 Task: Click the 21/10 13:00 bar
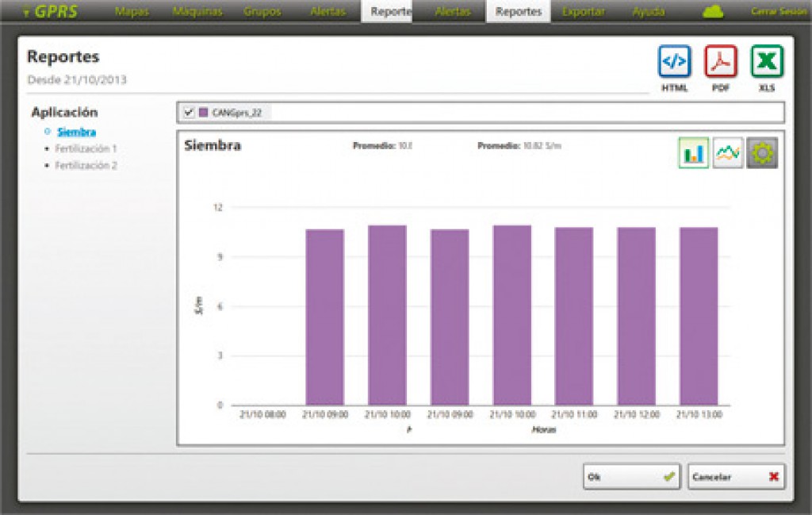[699, 316]
